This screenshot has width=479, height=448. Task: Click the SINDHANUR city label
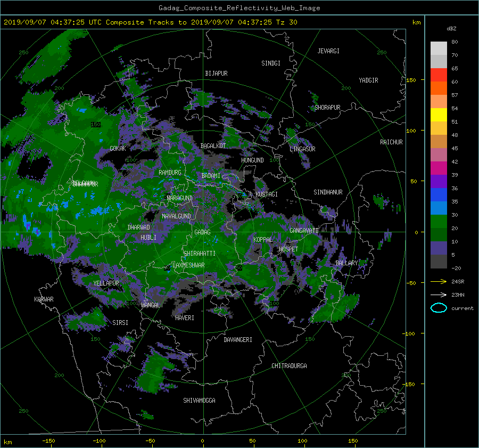pos(328,192)
